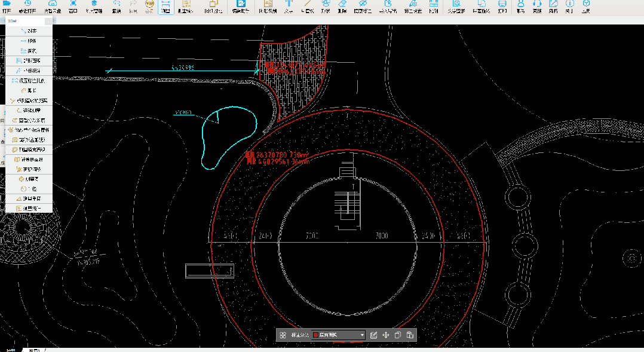
Task: Choose the Area offset menu item
Action: [29, 169]
